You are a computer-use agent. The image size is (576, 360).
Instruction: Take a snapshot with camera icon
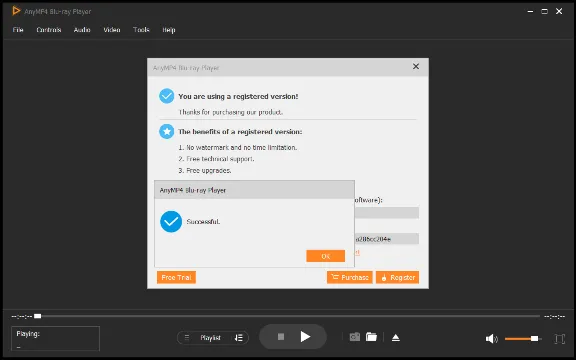354,337
